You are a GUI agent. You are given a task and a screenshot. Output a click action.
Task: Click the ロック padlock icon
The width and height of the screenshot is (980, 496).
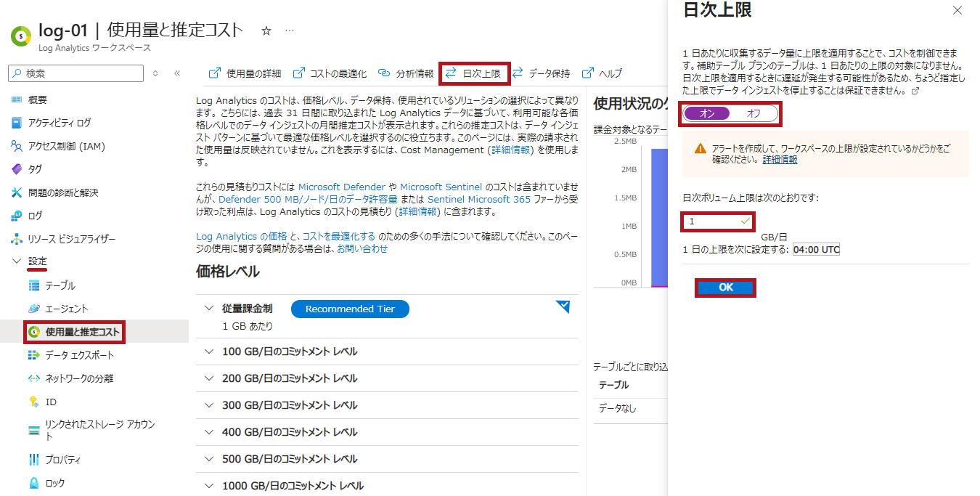pos(33,483)
